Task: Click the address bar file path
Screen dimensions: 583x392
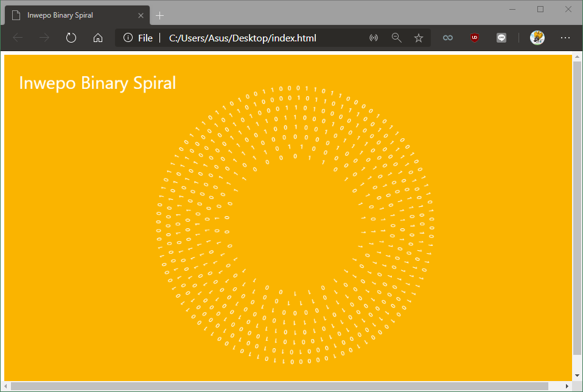Action: [242, 38]
